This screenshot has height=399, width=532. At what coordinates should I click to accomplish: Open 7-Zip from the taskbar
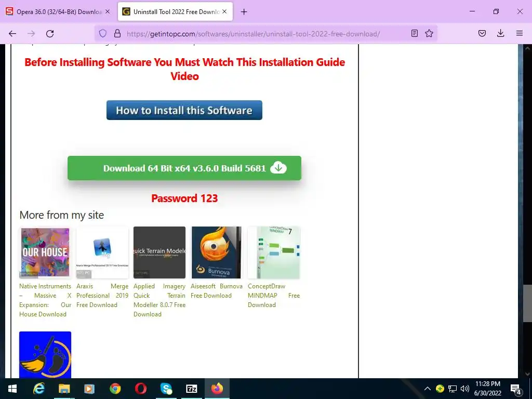click(x=192, y=389)
